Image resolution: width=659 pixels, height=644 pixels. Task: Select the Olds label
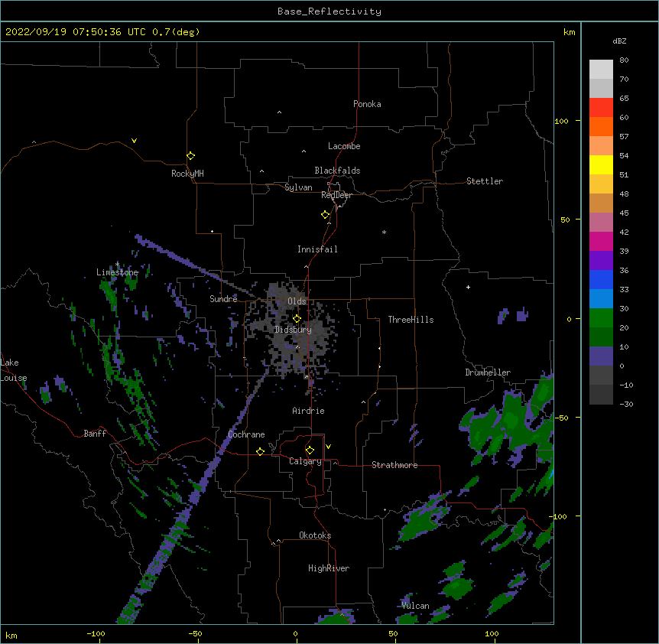coord(297,301)
